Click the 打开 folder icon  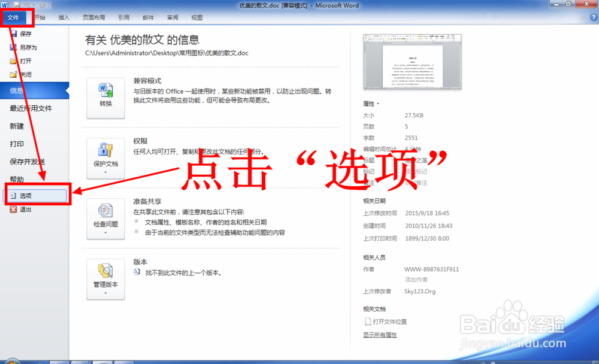[x=13, y=60]
